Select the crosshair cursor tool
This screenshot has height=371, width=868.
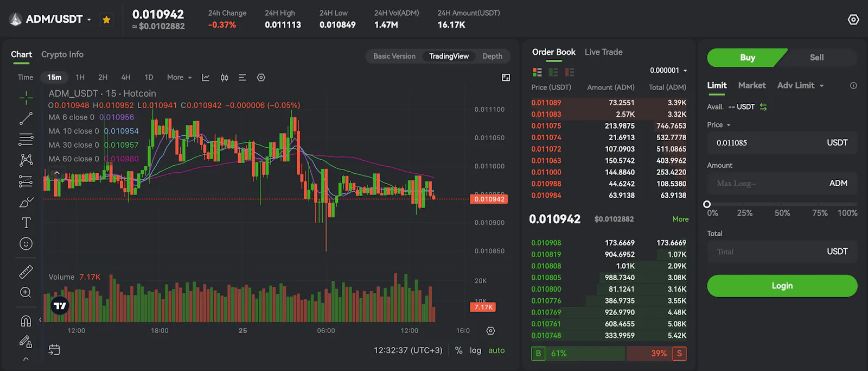coord(26,98)
